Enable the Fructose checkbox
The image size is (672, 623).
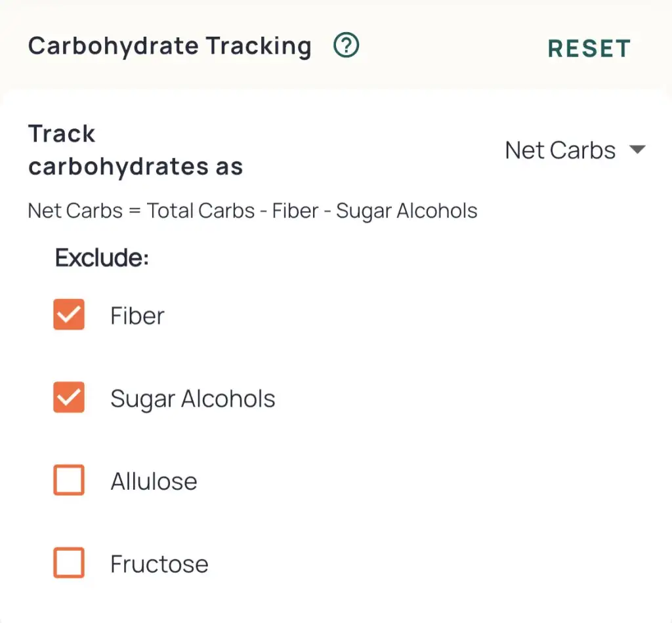68,562
